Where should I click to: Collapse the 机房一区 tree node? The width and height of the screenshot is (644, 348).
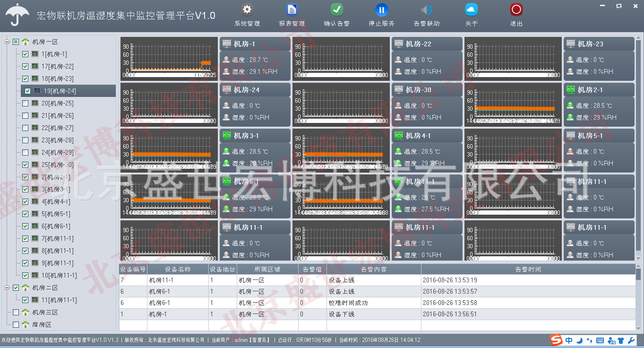click(7, 42)
